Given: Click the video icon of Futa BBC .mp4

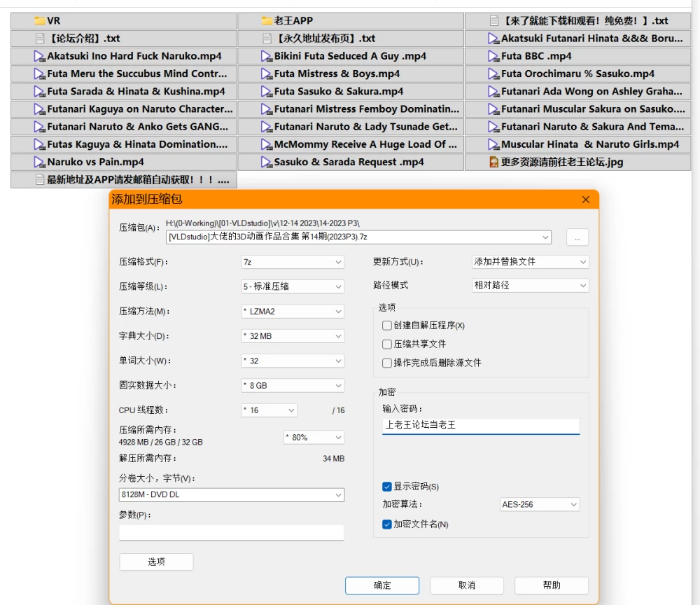Looking at the screenshot, I should (493, 56).
